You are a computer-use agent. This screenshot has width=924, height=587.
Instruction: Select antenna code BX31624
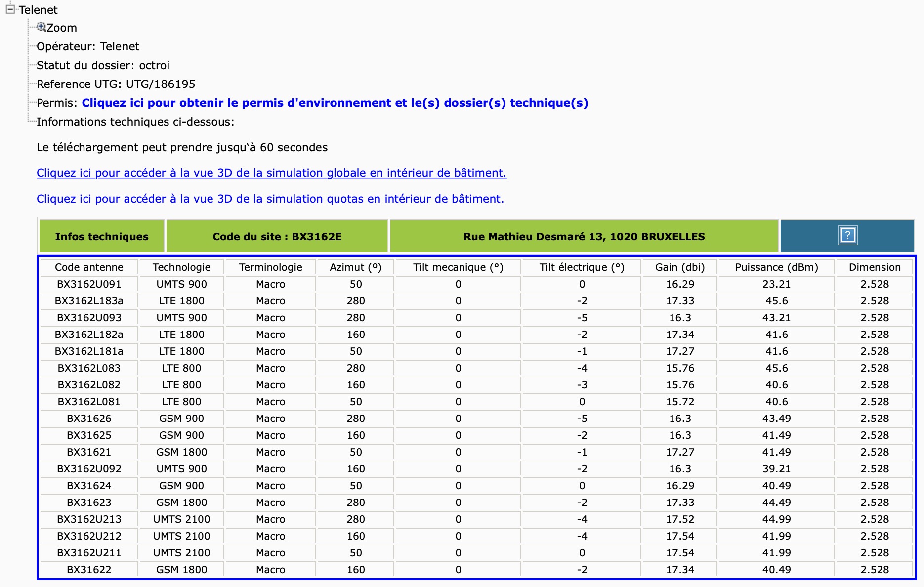click(89, 486)
